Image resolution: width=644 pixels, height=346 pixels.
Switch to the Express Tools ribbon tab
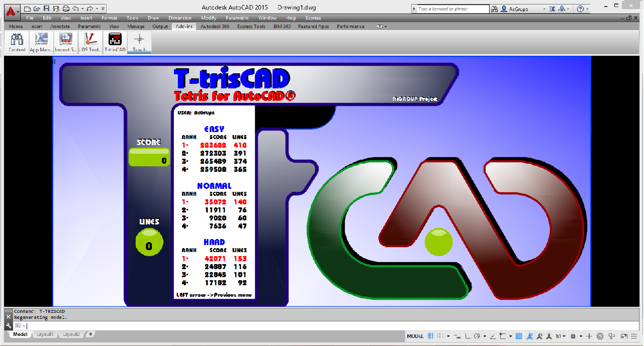(x=251, y=27)
